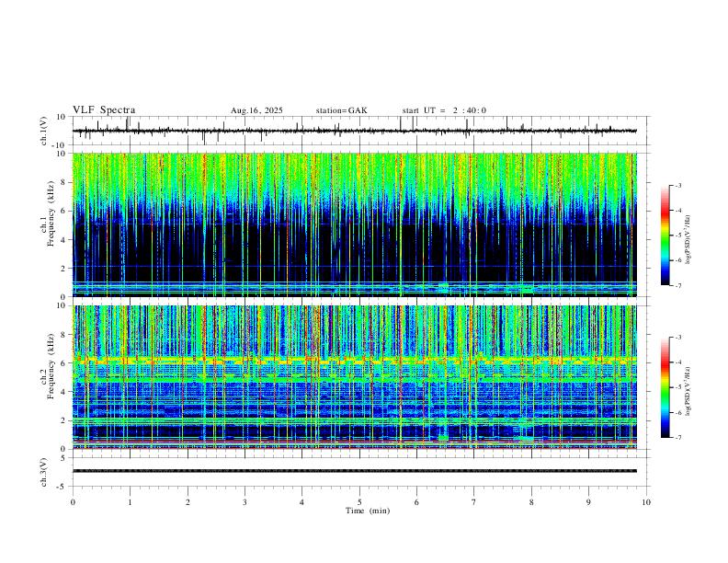Click the ch.1 frequency spectrogram panel
This screenshot has width=728, height=563.
[355, 224]
